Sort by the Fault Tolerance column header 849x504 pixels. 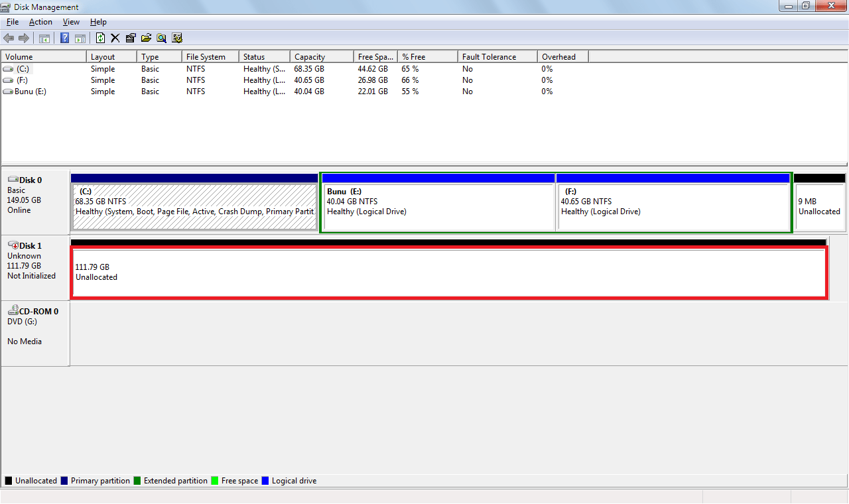coord(497,57)
